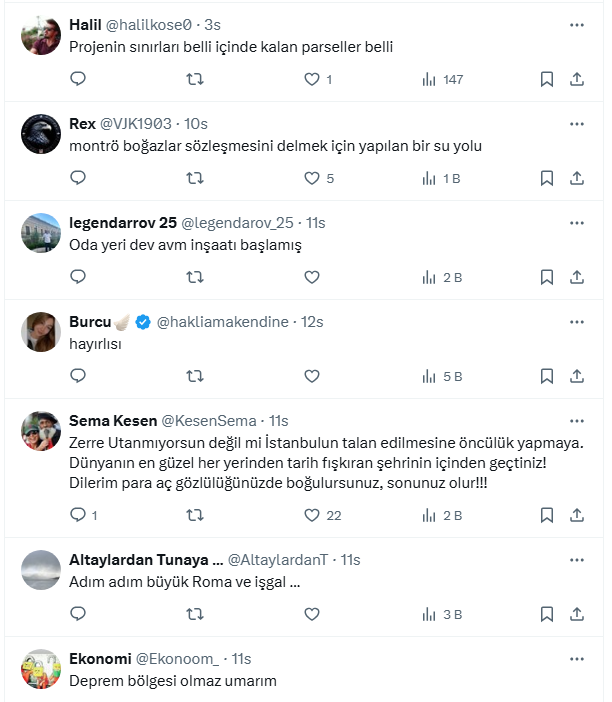This screenshot has width=612, height=702.
Task: Visit @hakliamakendine profile handle
Action: (x=222, y=321)
